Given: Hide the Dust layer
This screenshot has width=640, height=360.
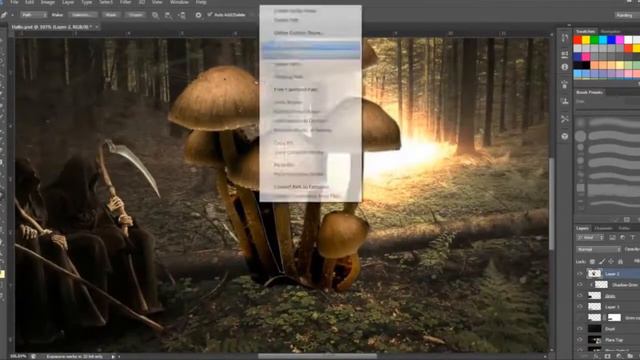Looking at the screenshot, I should pos(580,329).
